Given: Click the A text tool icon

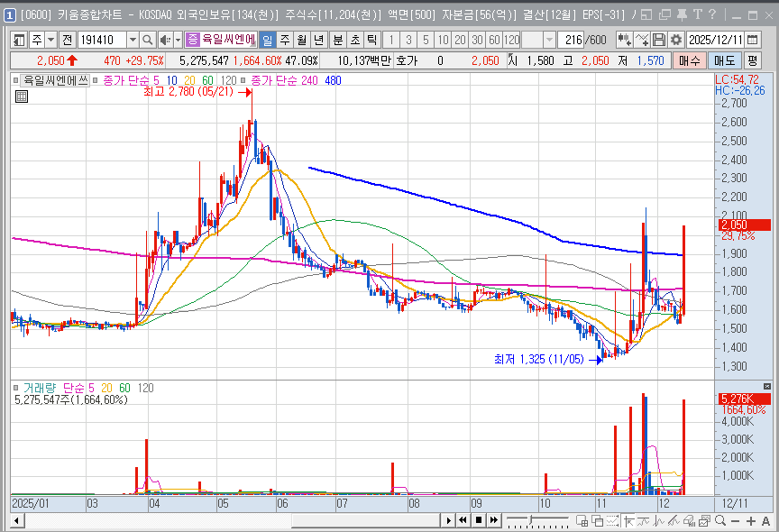Looking at the screenshot, I should pos(765,520).
